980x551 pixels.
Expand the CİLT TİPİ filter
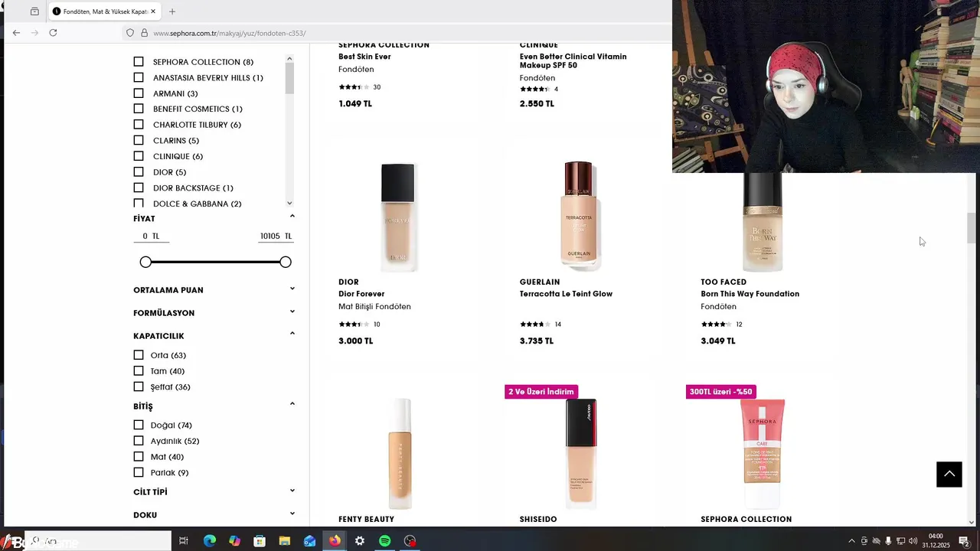click(292, 491)
